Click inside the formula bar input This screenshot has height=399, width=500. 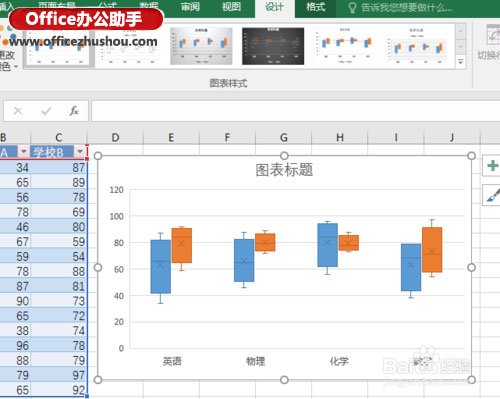[295, 111]
